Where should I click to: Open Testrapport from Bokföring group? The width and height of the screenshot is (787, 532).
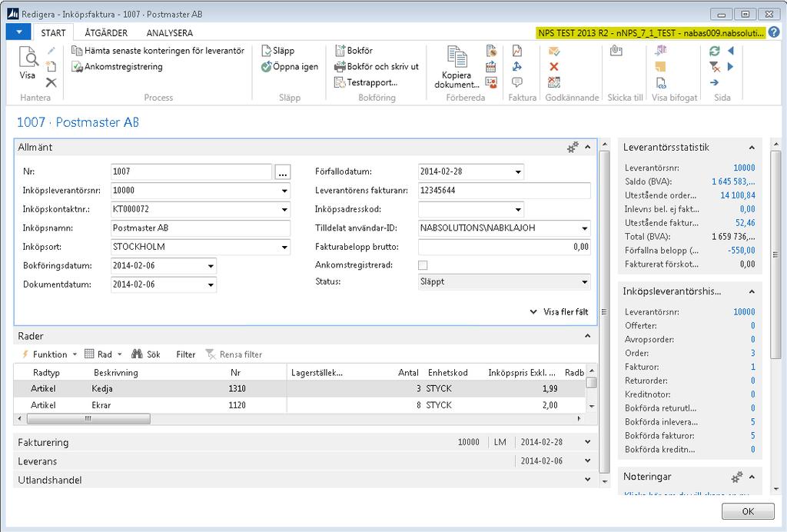click(366, 82)
